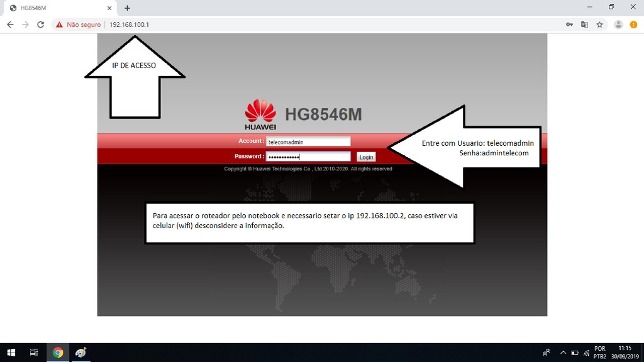This screenshot has height=362, width=644.
Task: Click the Login button
Action: click(x=366, y=156)
